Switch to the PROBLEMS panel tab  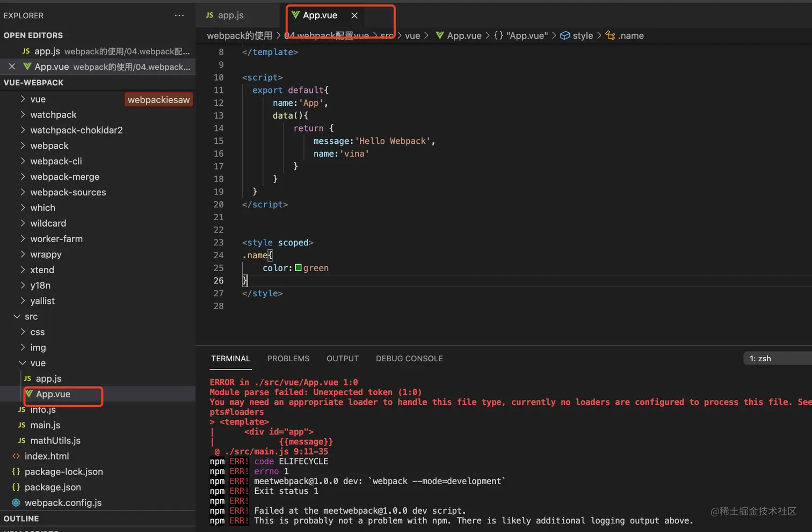(x=288, y=358)
